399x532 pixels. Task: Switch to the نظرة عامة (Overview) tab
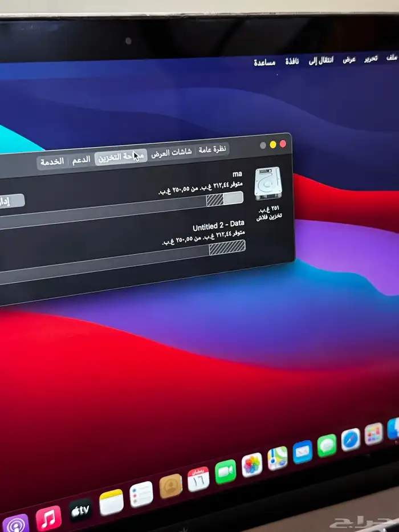[x=212, y=149]
